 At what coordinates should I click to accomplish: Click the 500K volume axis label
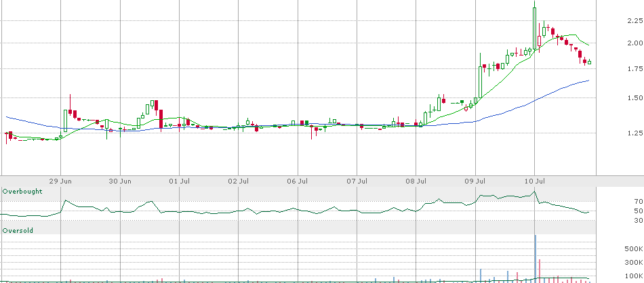pos(634,249)
